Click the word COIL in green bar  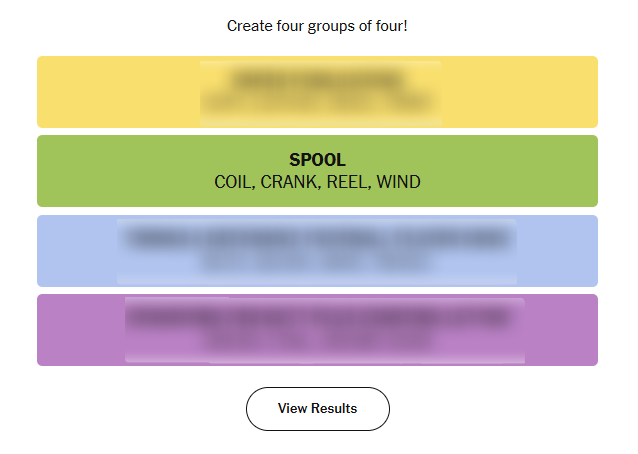[234, 182]
